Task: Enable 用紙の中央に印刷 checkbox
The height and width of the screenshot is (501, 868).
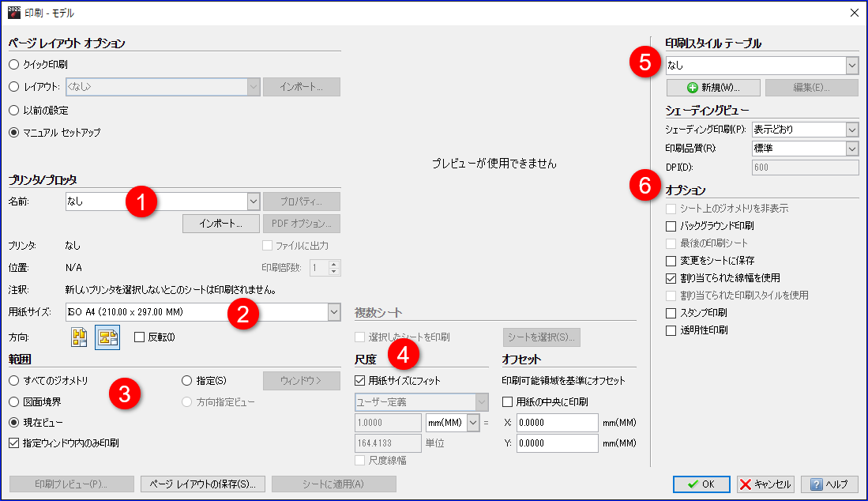Action: (x=507, y=402)
